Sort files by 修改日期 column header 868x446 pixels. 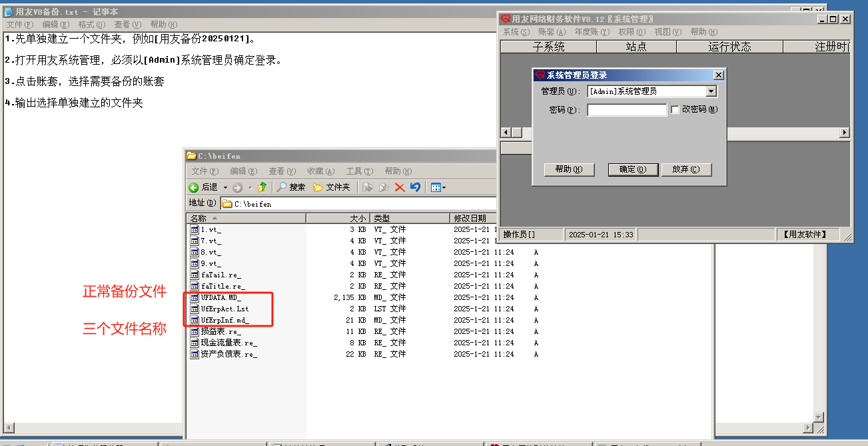click(x=474, y=219)
